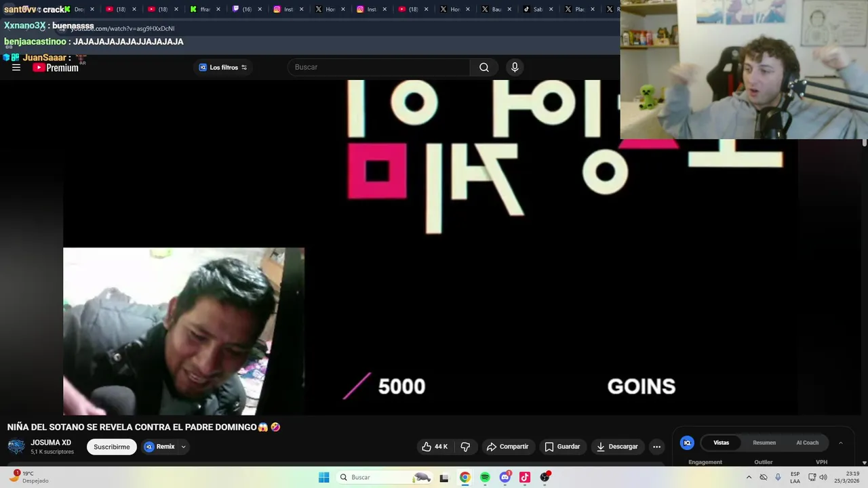The image size is (868, 488).
Task: Close the Kick 'ffran' browser tab
Action: point(218,9)
